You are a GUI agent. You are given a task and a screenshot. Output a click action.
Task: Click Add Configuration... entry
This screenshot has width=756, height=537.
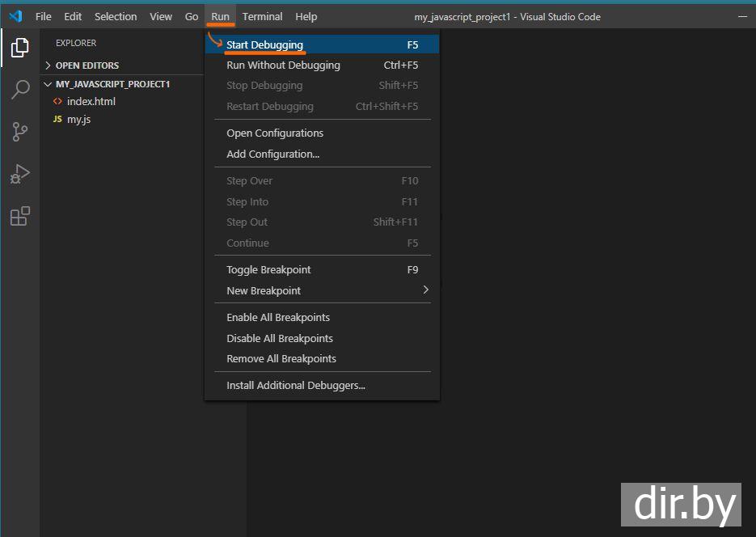tap(272, 154)
